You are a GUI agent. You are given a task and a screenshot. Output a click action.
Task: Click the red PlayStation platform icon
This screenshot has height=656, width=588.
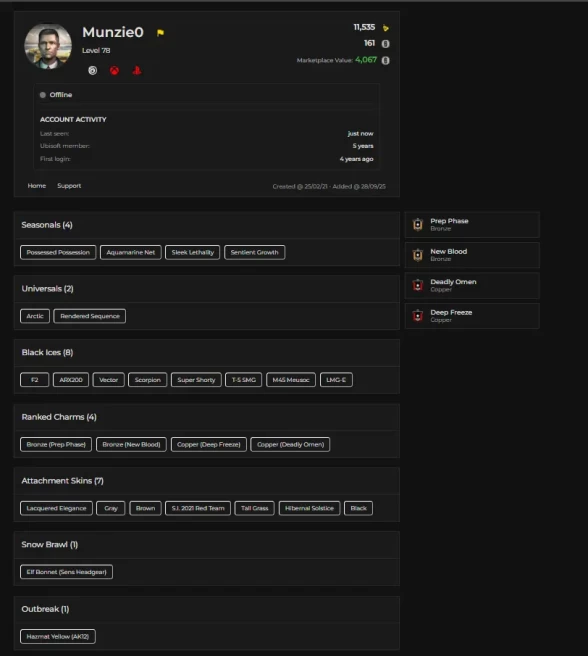click(x=137, y=71)
